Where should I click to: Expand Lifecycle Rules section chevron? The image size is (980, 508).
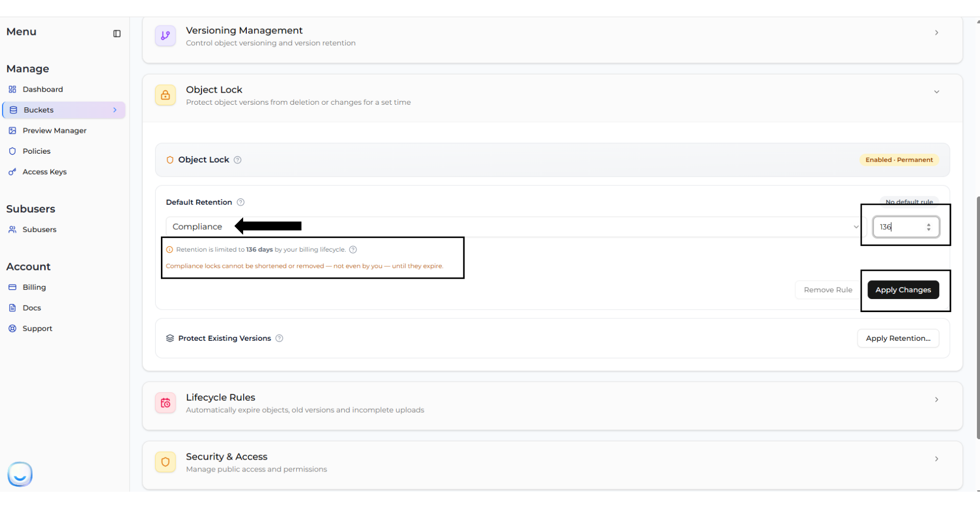point(936,400)
